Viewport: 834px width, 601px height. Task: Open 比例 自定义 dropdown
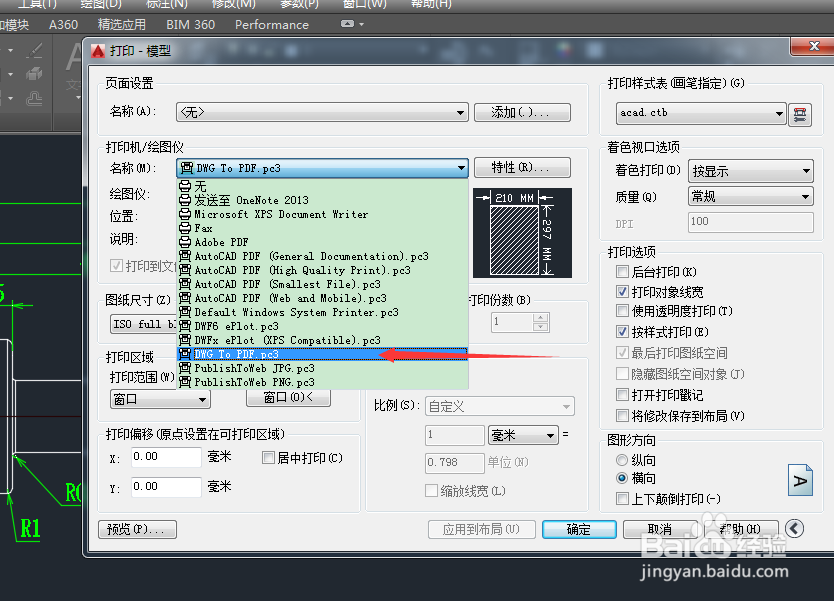pos(499,406)
